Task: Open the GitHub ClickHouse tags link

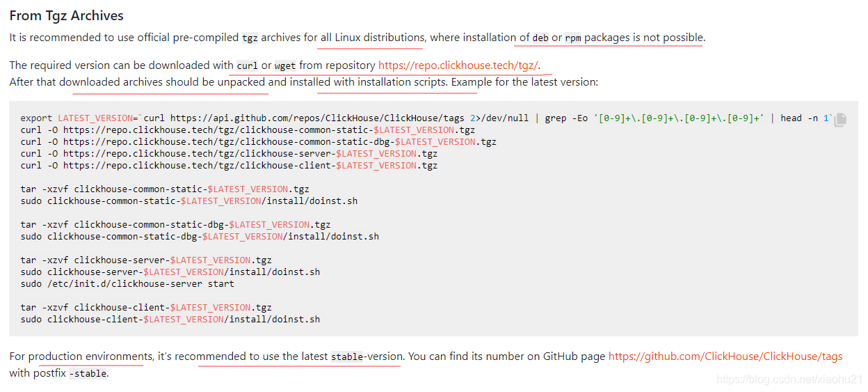Action: tap(725, 356)
